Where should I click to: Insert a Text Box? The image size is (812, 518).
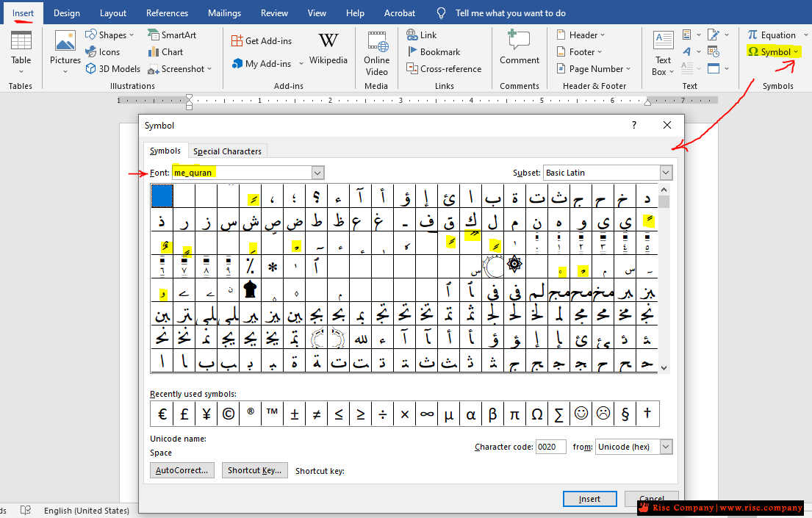[x=663, y=54]
